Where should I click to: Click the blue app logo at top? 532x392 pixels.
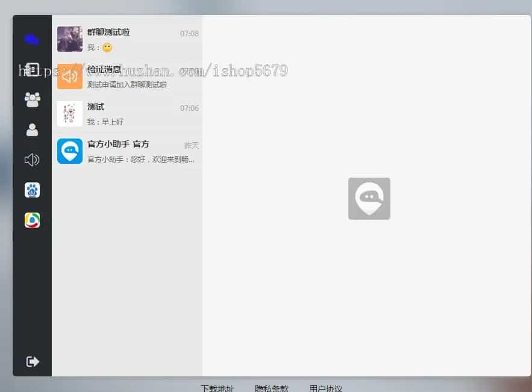(x=31, y=39)
